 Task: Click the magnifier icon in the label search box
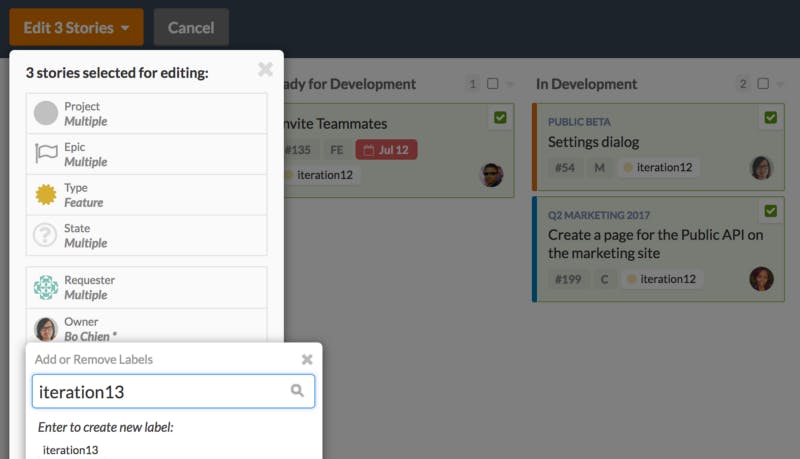tap(297, 391)
